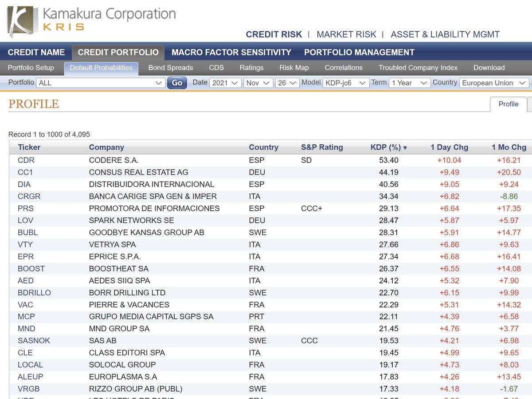The height and width of the screenshot is (399, 532).
Task: Open ticker LOCAL link
Action: click(30, 364)
